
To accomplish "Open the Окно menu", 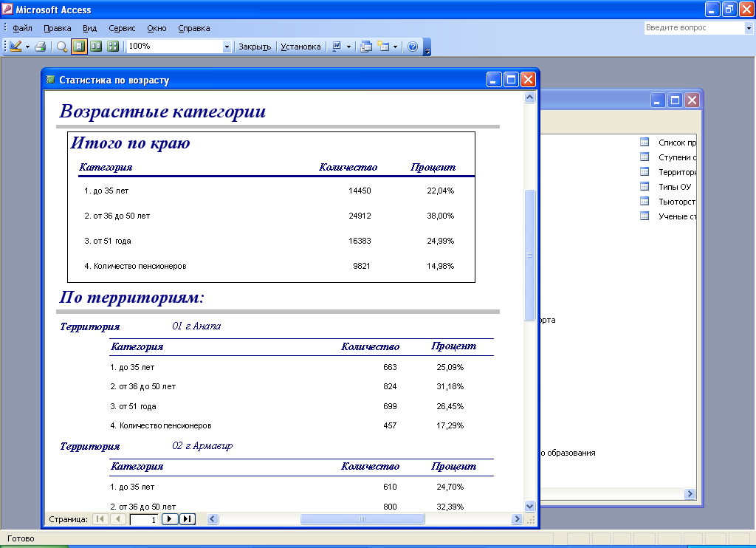I will [x=157, y=28].
